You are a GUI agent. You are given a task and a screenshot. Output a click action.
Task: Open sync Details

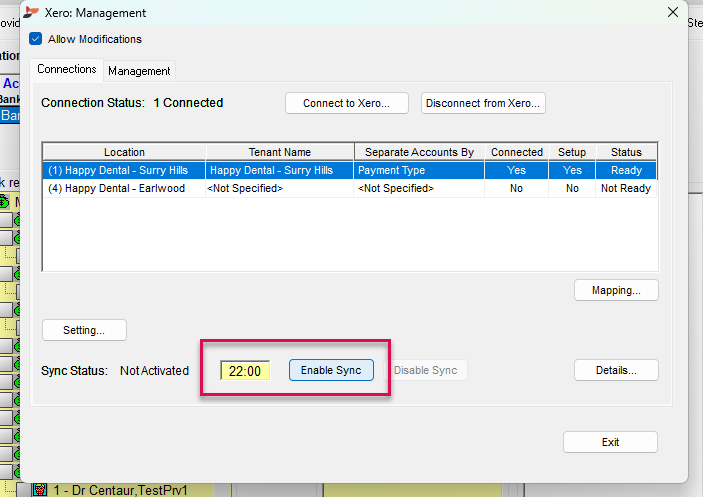pyautogui.click(x=616, y=370)
